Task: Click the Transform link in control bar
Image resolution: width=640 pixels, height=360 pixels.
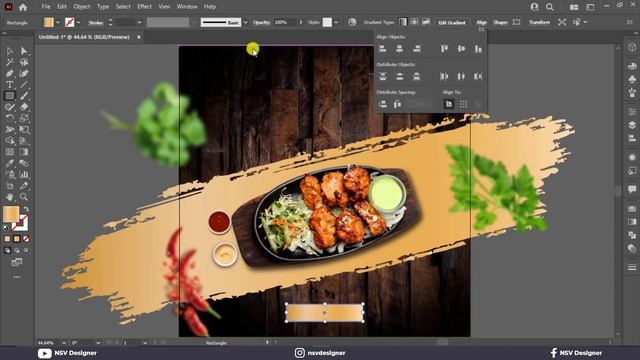Action: coord(540,22)
